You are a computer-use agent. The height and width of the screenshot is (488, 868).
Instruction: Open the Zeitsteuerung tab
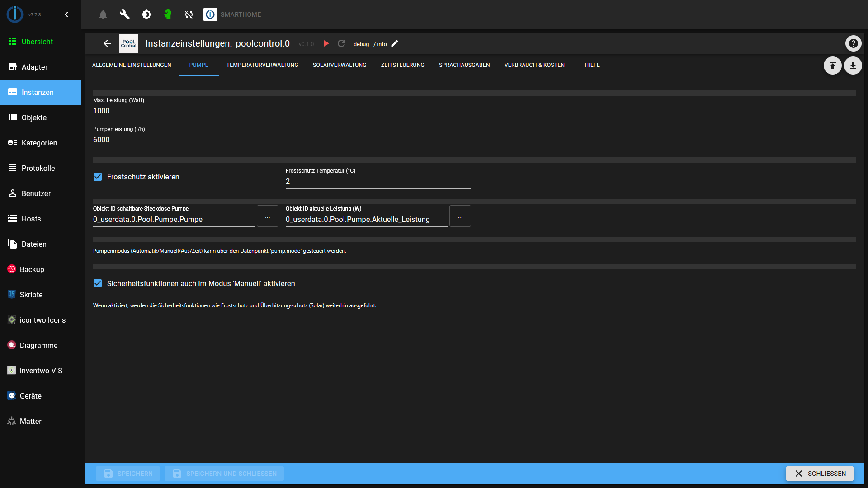402,65
